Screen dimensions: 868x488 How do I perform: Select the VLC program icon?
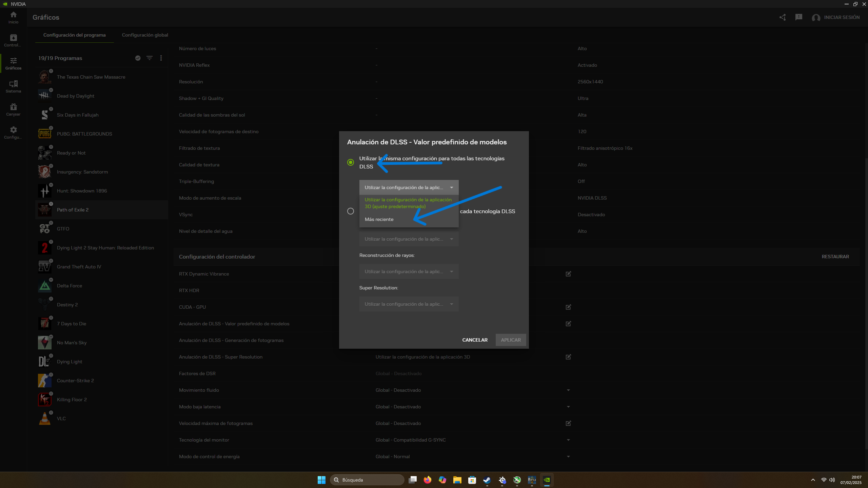44,419
